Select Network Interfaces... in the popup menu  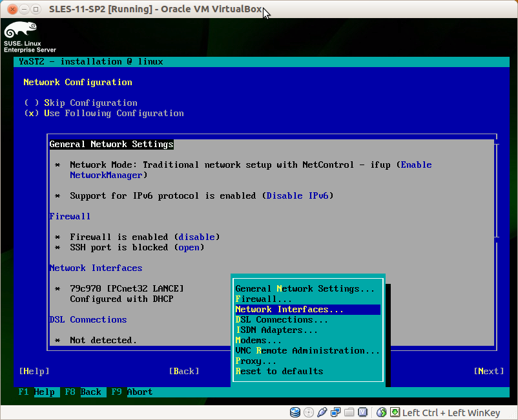tap(307, 309)
